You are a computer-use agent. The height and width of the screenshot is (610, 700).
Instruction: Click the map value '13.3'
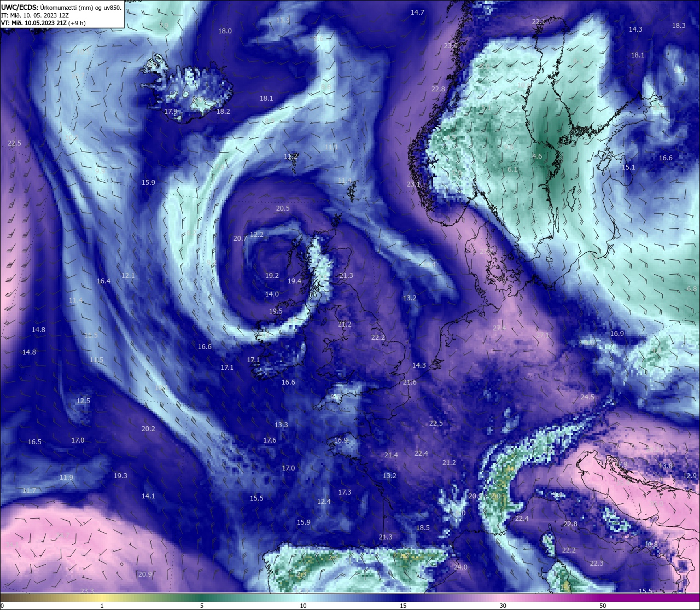pyautogui.click(x=281, y=425)
